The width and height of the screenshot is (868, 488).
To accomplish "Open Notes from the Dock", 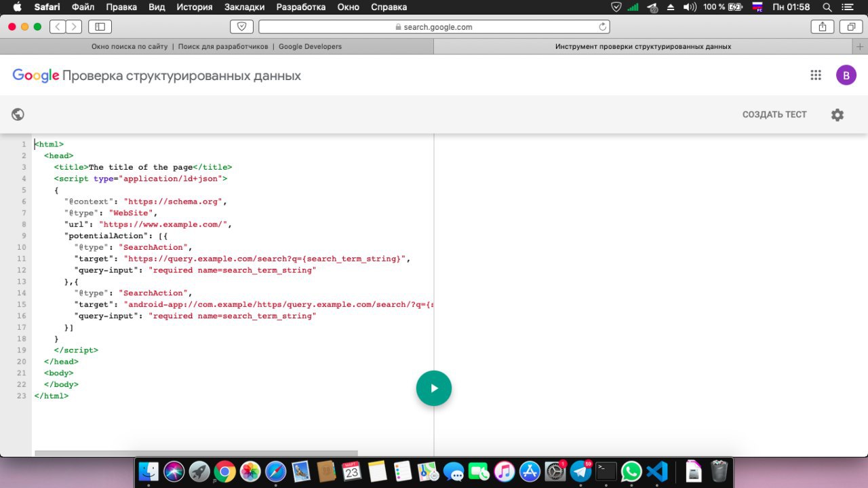I will (x=377, y=471).
